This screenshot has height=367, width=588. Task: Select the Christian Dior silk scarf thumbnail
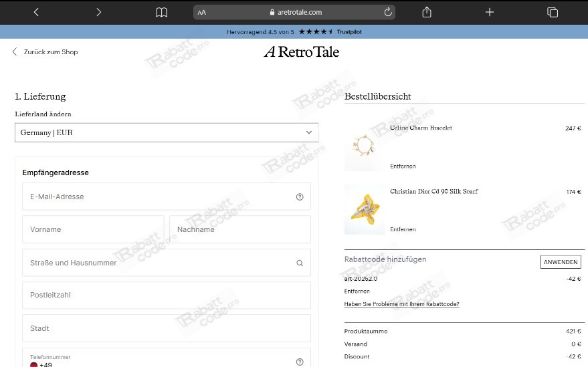[365, 209]
